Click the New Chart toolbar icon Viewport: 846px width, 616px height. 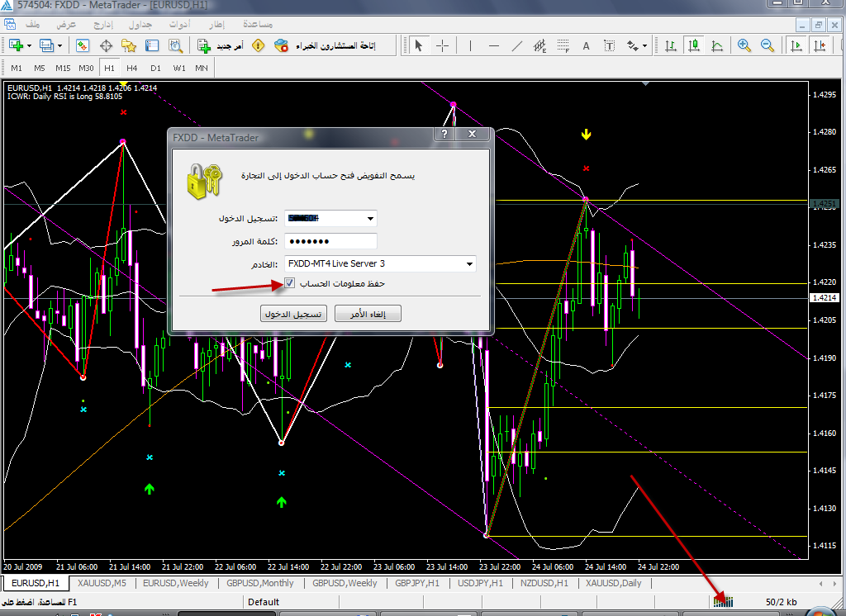[x=16, y=46]
